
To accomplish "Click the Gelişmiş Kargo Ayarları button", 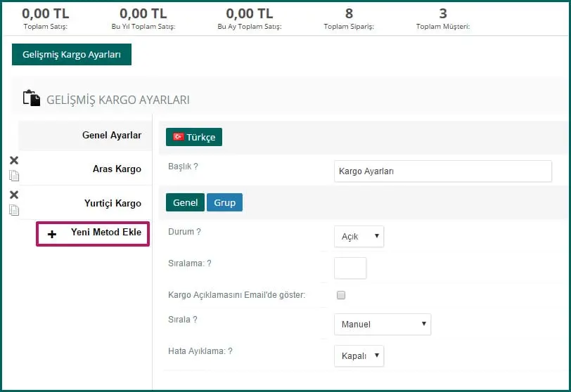I will pos(72,55).
